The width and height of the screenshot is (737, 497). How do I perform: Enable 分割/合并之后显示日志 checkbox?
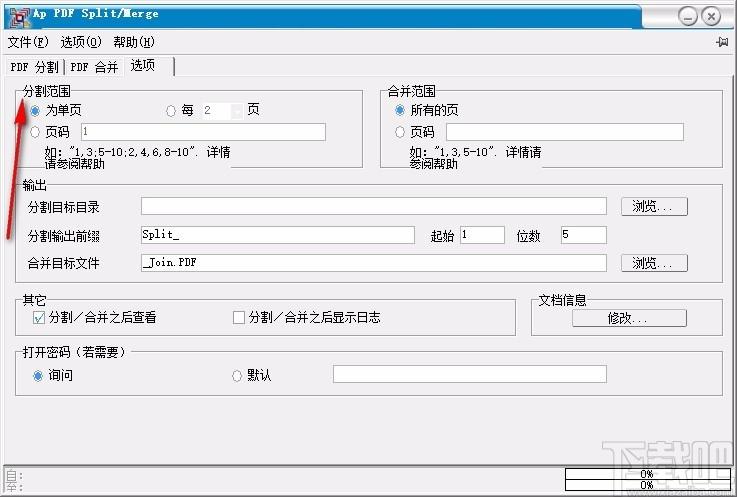239,318
